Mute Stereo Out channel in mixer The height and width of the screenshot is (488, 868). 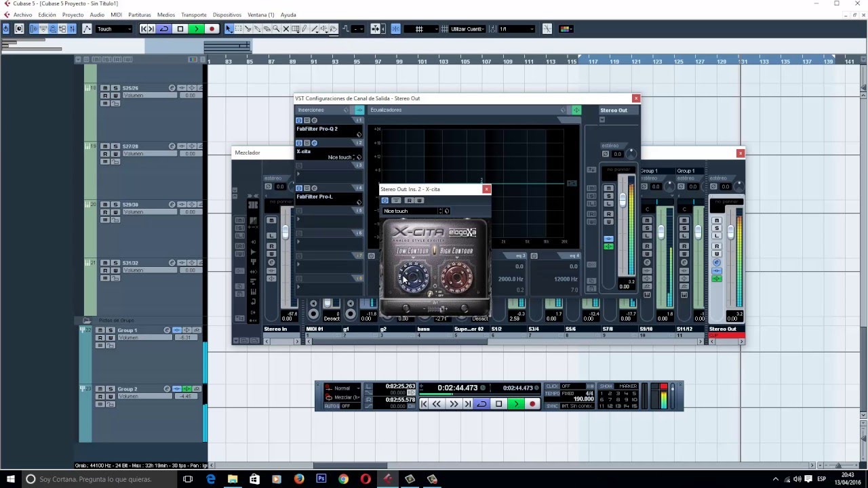(x=716, y=220)
